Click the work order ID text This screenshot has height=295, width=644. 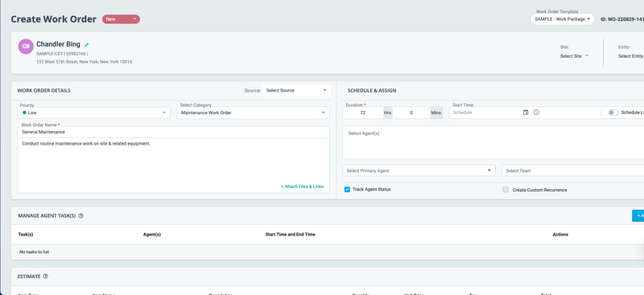[x=622, y=19]
